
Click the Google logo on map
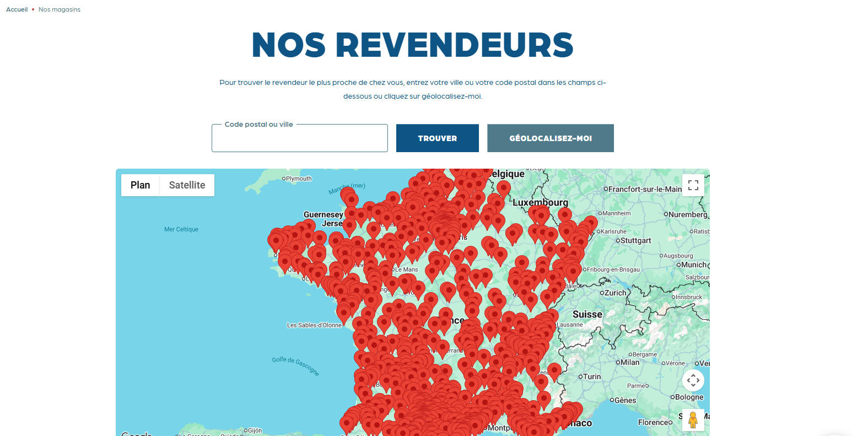(x=136, y=433)
